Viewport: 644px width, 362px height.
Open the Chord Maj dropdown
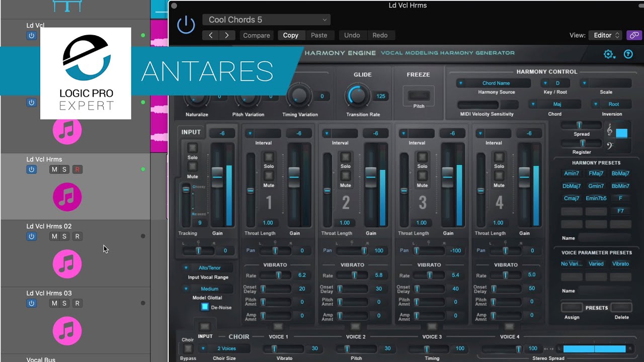coord(554,104)
